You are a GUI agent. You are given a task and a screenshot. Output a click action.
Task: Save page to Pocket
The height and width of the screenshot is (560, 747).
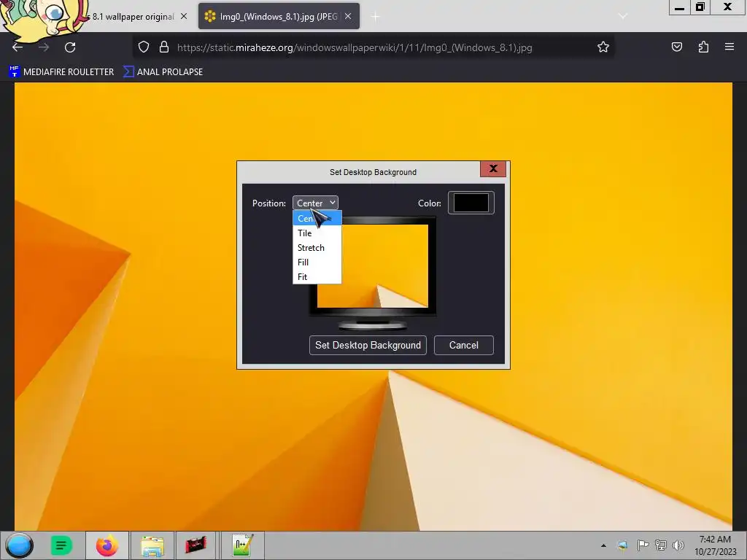click(676, 47)
